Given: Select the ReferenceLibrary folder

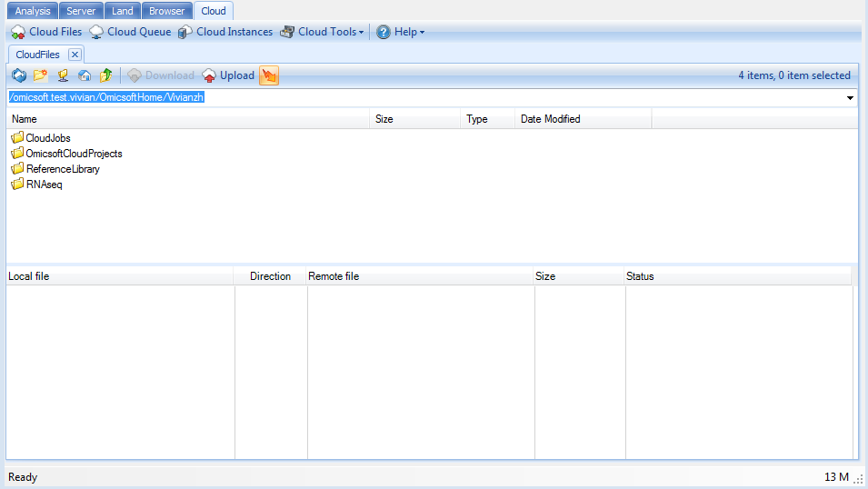Looking at the screenshot, I should [x=63, y=169].
